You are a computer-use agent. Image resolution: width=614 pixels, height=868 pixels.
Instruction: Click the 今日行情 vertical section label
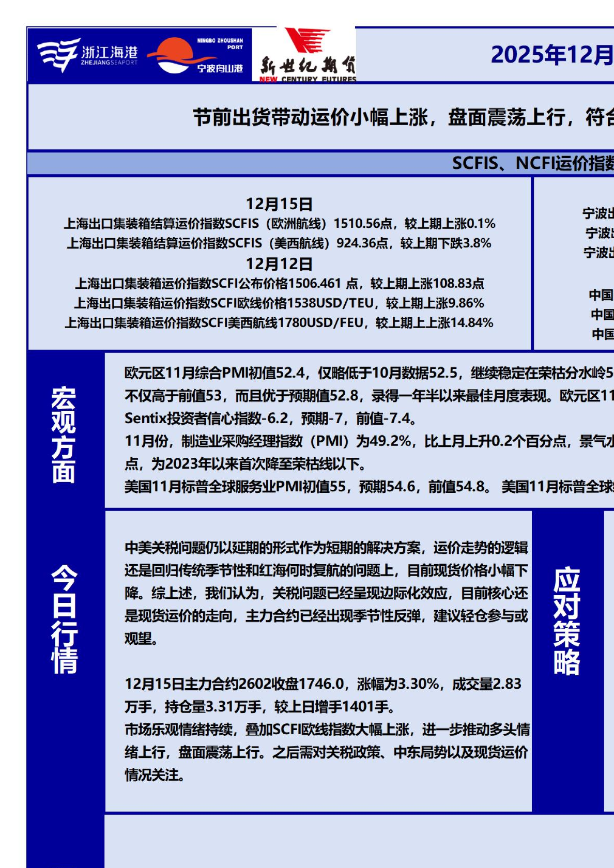[x=64, y=619]
